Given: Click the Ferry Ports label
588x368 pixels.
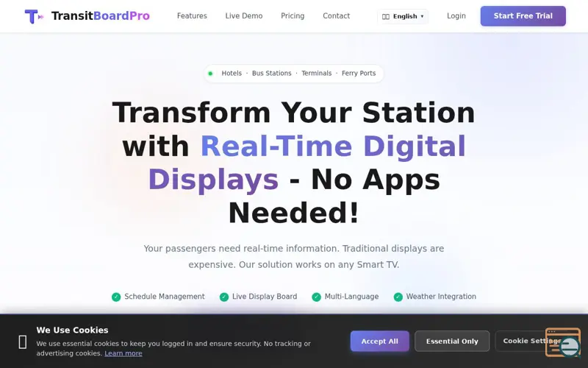Looking at the screenshot, I should point(359,73).
